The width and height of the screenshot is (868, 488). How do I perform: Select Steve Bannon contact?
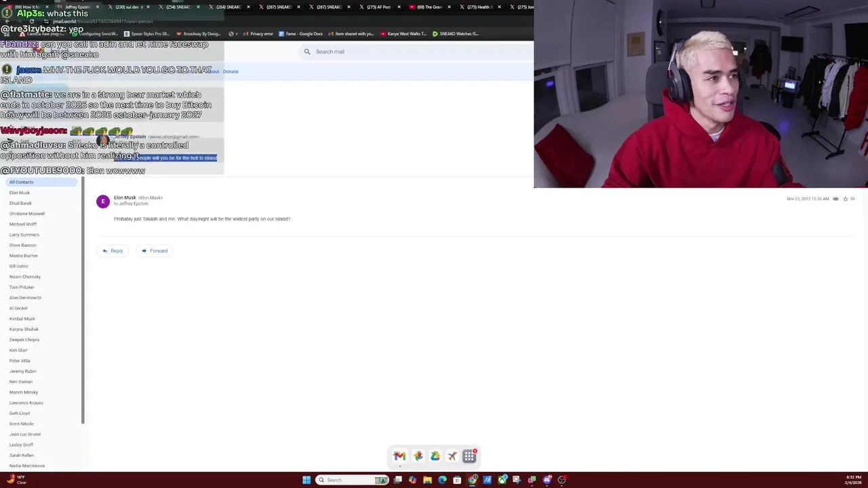[x=23, y=245]
